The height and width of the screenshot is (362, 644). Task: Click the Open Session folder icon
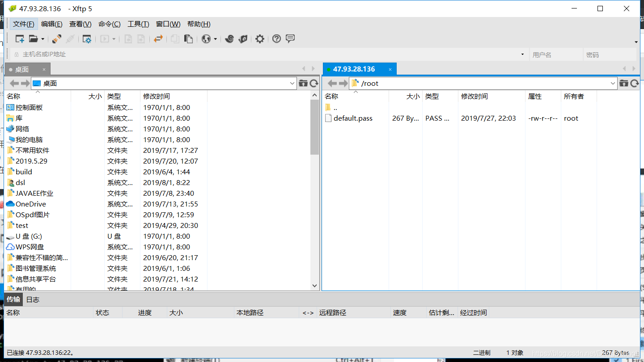[x=34, y=39]
